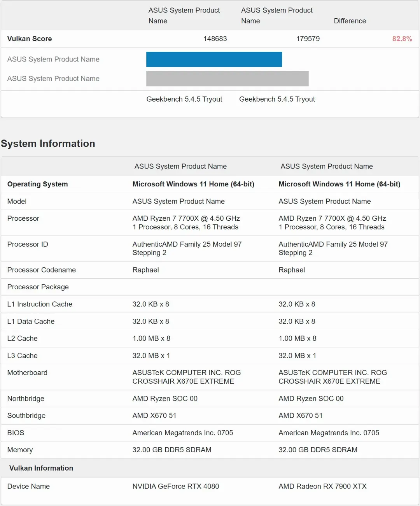The image size is (420, 506).
Task: Click the 82.8% difference value
Action: pyautogui.click(x=402, y=39)
